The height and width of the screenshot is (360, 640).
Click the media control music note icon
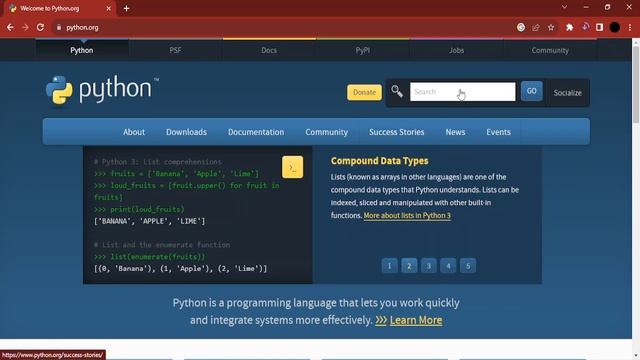tap(585, 27)
